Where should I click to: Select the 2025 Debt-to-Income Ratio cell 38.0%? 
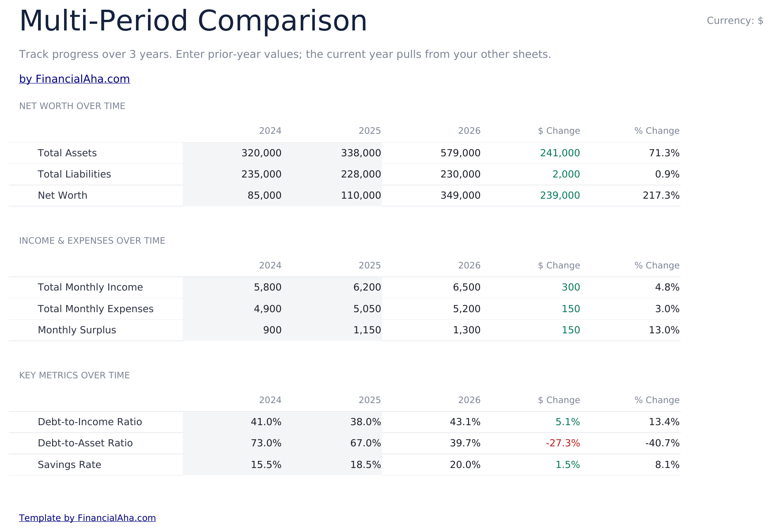point(366,422)
